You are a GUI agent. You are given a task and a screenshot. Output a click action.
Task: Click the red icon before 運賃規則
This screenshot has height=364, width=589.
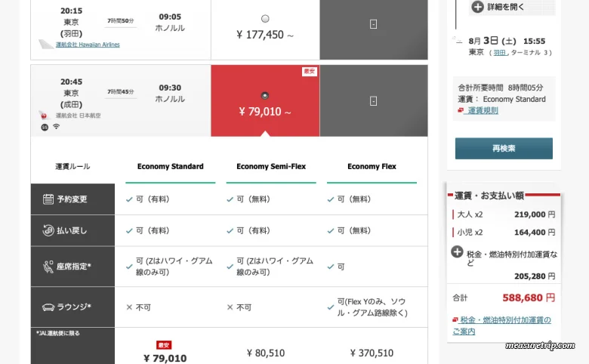tap(461, 110)
